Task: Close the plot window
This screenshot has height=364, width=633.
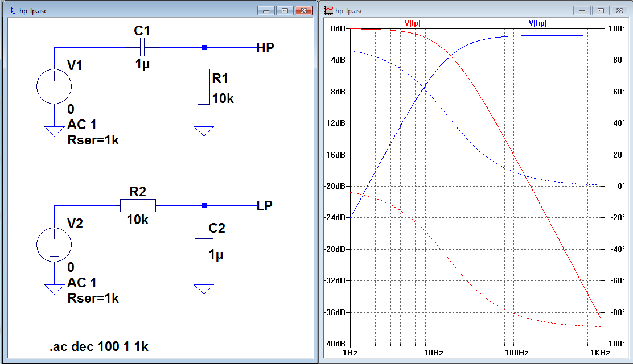Action: 620,10
